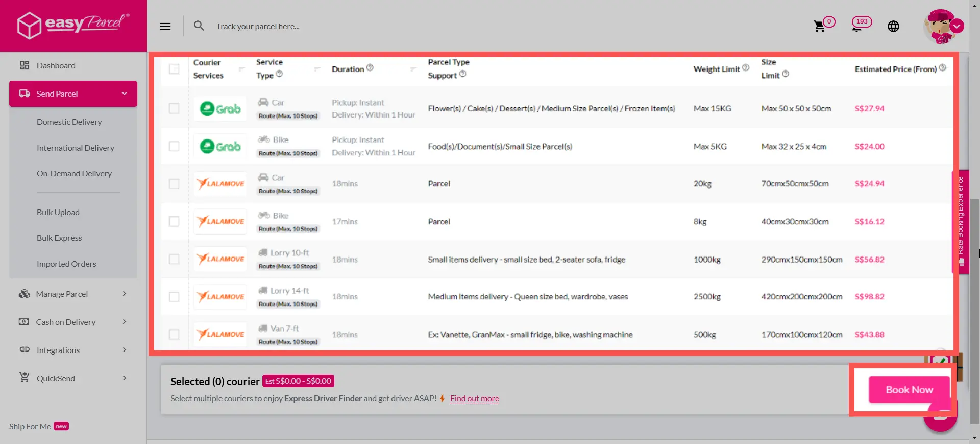Click the Integrations link icon
Image resolution: width=980 pixels, height=444 pixels.
click(x=24, y=350)
